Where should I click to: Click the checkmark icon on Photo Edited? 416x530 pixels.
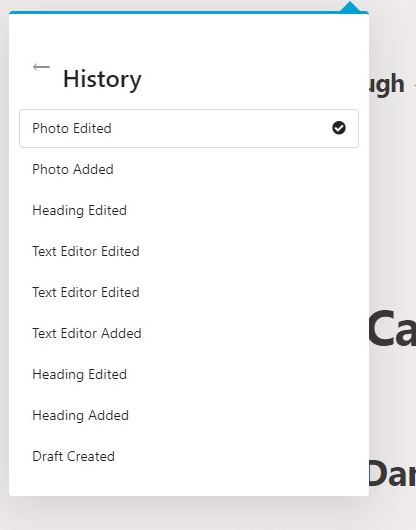pyautogui.click(x=339, y=128)
